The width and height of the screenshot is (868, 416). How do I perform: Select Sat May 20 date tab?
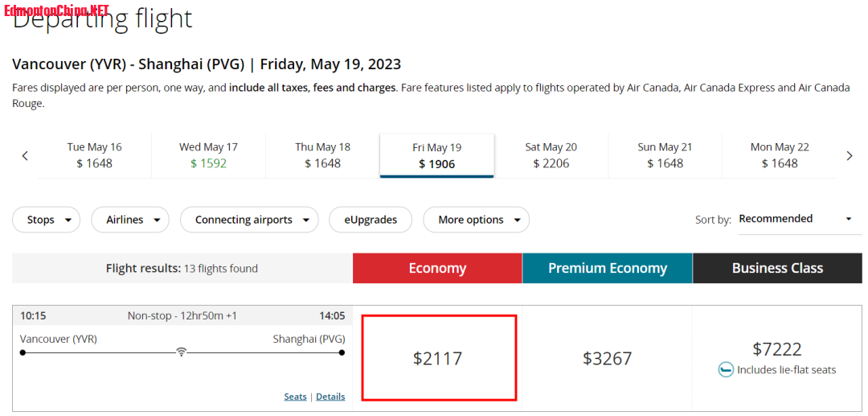click(x=551, y=155)
